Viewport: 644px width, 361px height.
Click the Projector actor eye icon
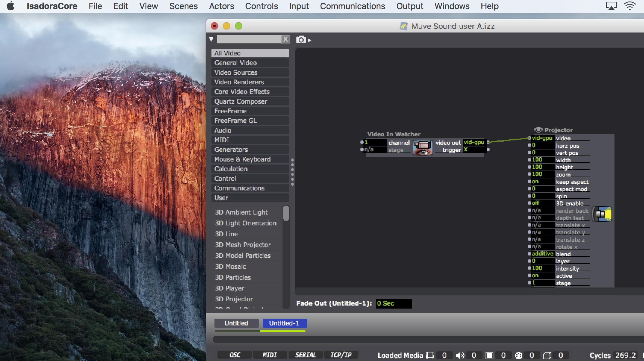click(539, 130)
